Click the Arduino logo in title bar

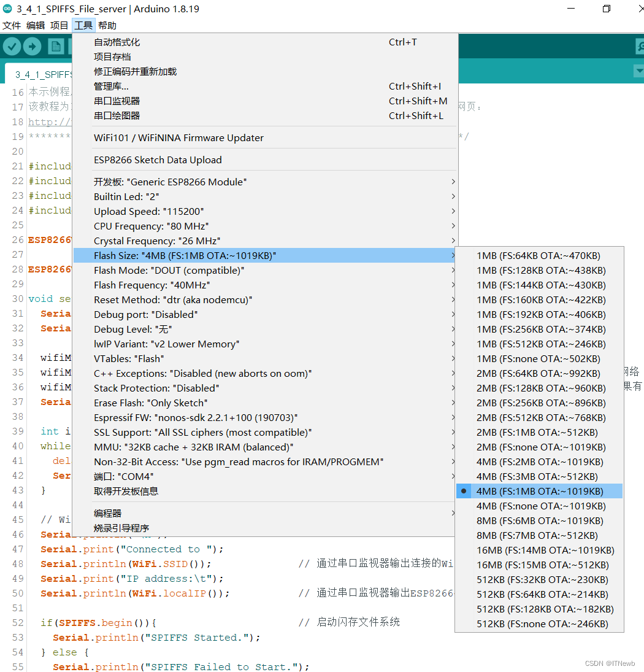point(7,9)
